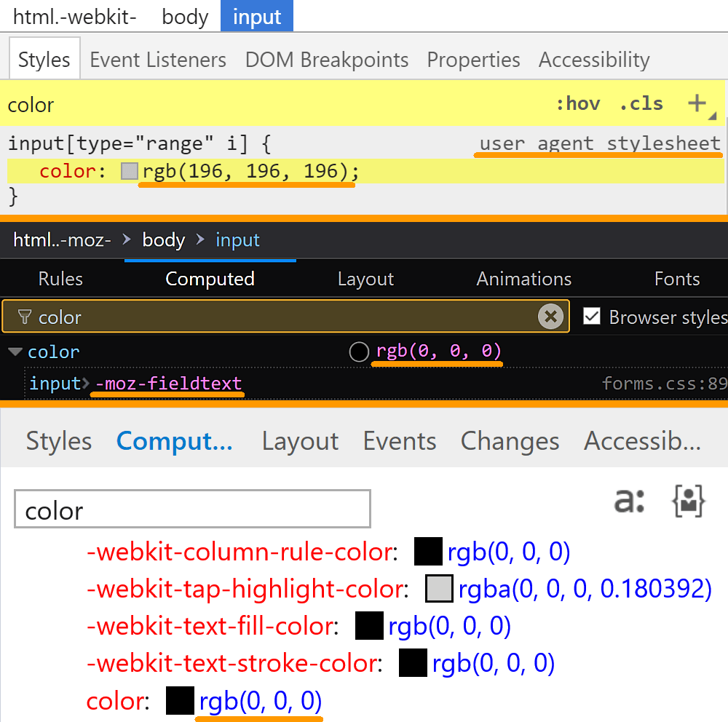The width and height of the screenshot is (728, 722).
Task: Collapse the color property disclosure triangle
Action: coord(15,352)
